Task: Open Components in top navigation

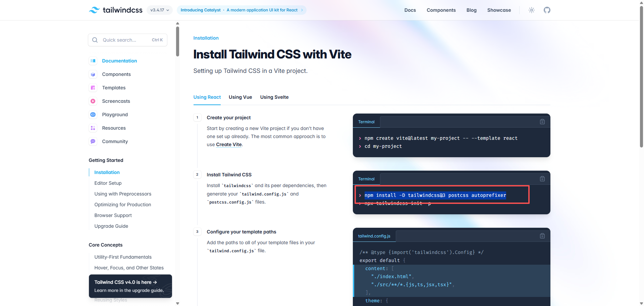Action: click(x=441, y=10)
